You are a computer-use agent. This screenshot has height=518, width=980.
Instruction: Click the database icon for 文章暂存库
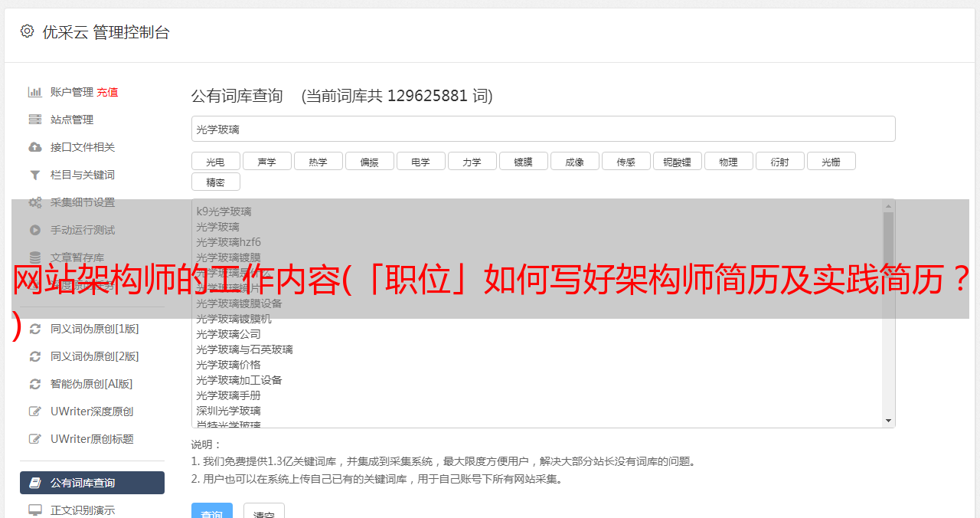point(35,257)
